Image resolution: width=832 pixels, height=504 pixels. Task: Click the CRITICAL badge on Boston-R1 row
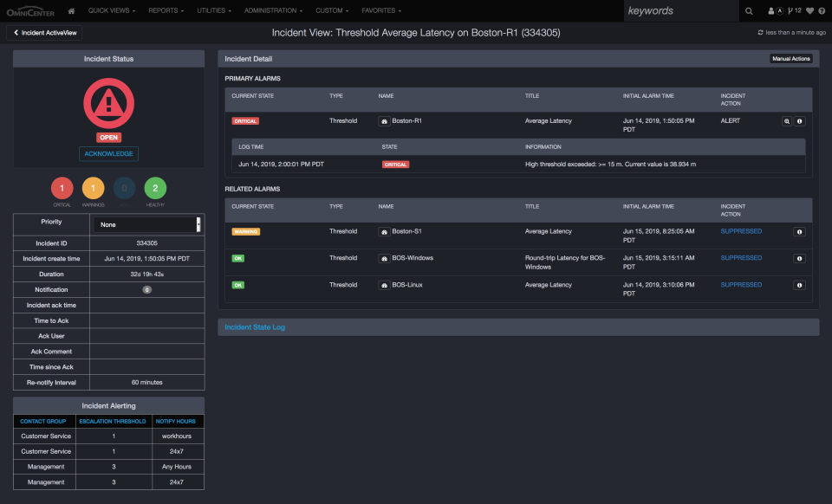click(245, 121)
